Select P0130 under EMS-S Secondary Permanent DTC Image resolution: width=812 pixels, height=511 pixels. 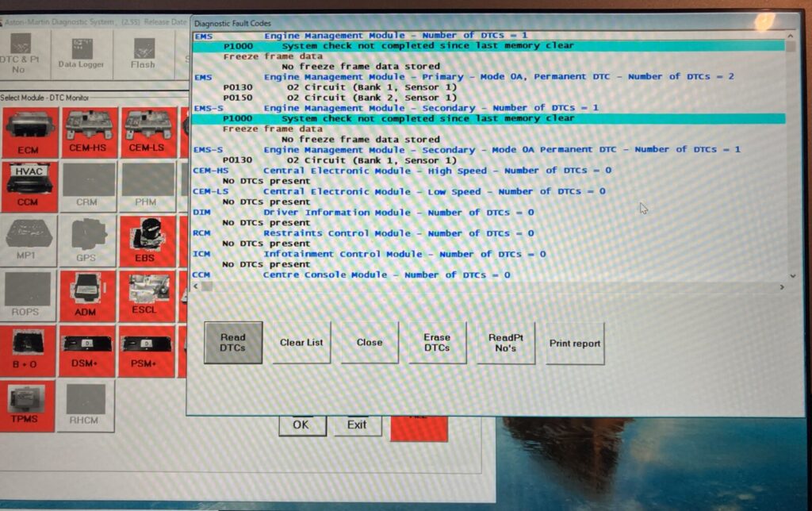(x=339, y=160)
